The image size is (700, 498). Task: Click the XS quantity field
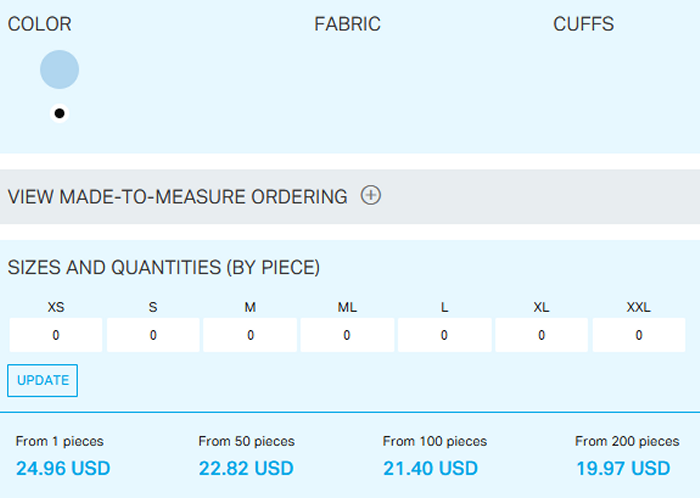coord(56,336)
